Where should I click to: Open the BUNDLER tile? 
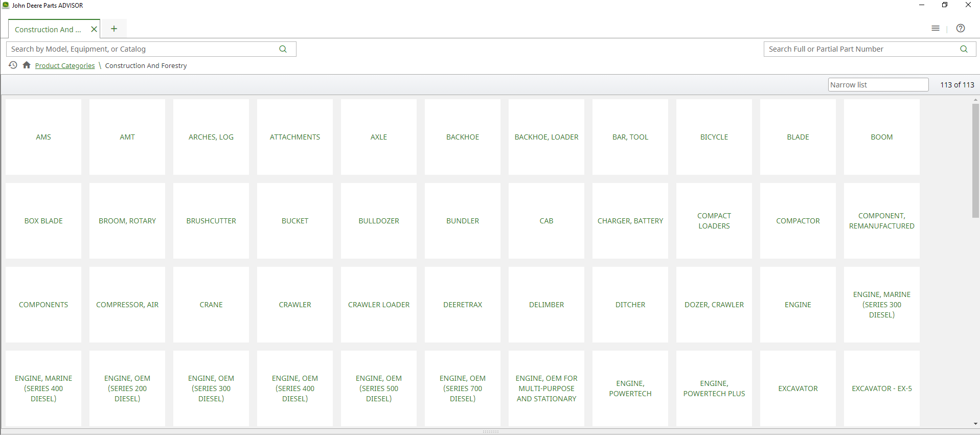pyautogui.click(x=463, y=221)
